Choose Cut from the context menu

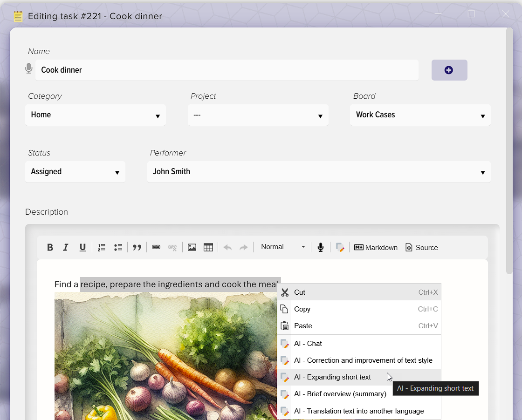(359, 292)
